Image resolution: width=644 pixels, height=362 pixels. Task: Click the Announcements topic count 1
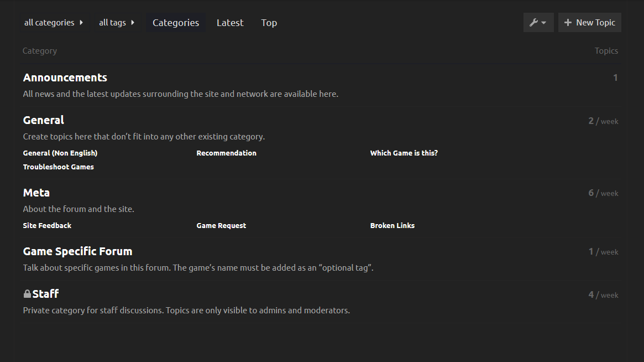point(615,77)
